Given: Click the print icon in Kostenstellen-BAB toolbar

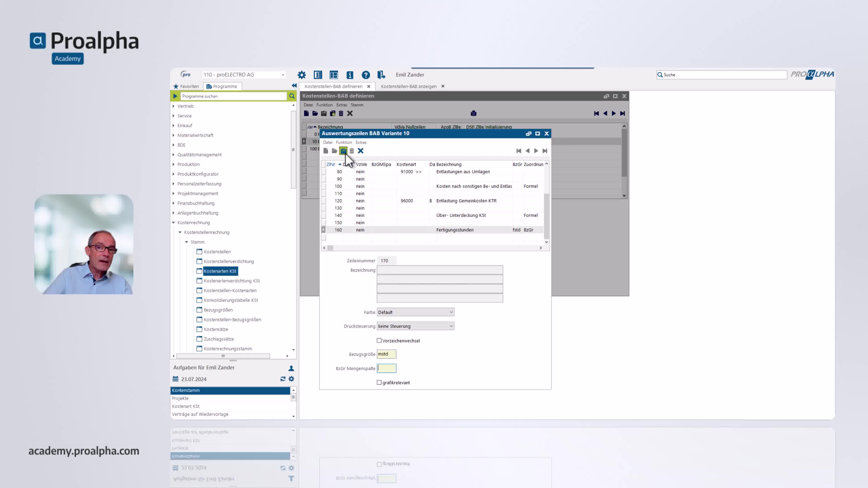Looking at the screenshot, I should [x=473, y=113].
